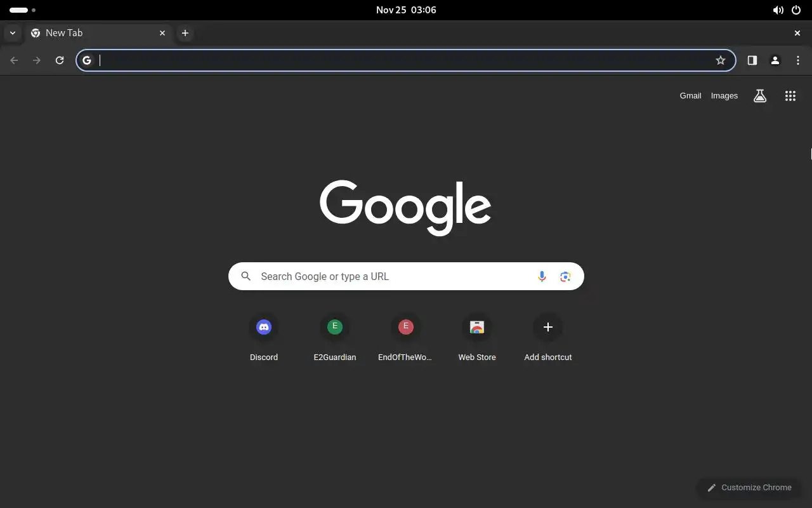
Task: Bookmark this tab with star icon
Action: pyautogui.click(x=721, y=60)
